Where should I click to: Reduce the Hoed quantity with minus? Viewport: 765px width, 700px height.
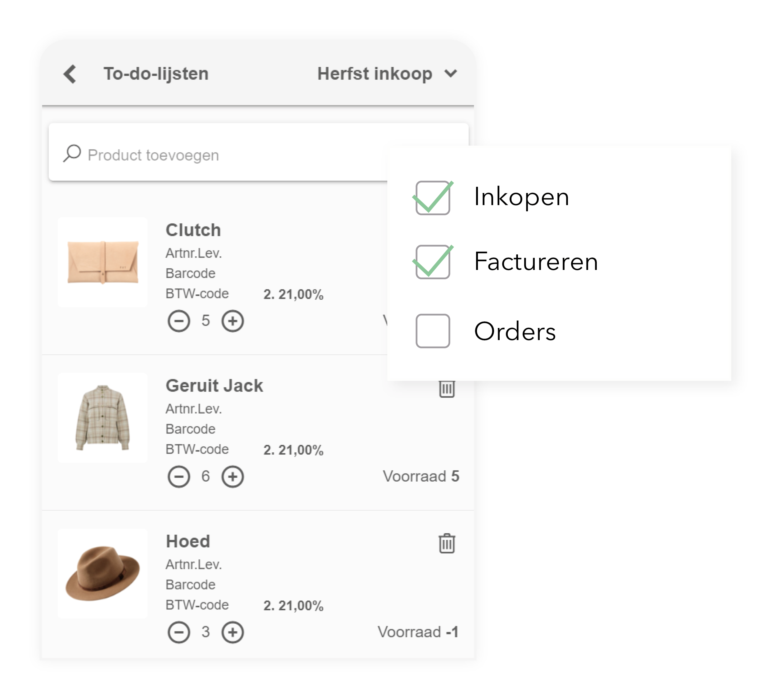pyautogui.click(x=179, y=632)
